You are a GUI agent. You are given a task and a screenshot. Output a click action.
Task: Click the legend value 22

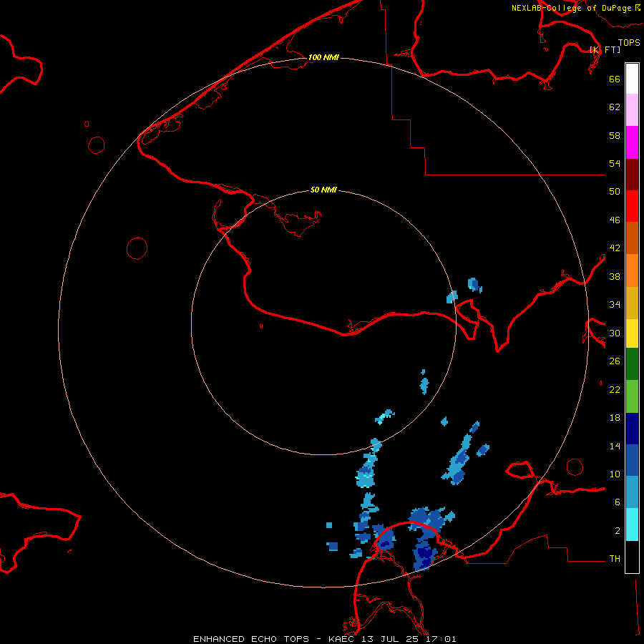tap(615, 390)
